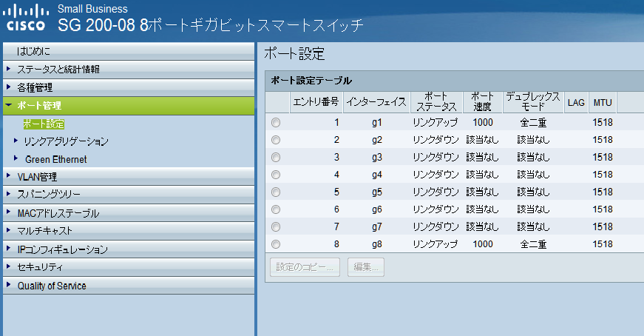Viewport: 644px width, 336px height.
Task: Expand 各種管理 arrow
Action: click(x=8, y=87)
